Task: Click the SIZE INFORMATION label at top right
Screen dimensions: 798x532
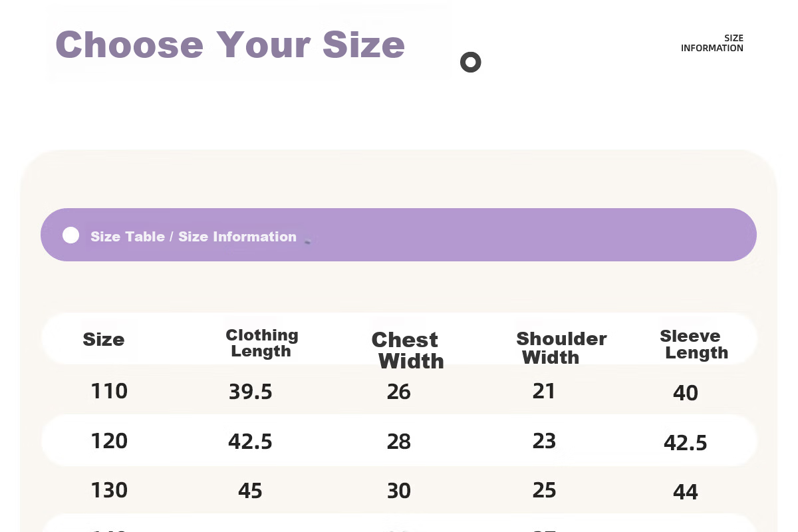Action: click(x=712, y=43)
